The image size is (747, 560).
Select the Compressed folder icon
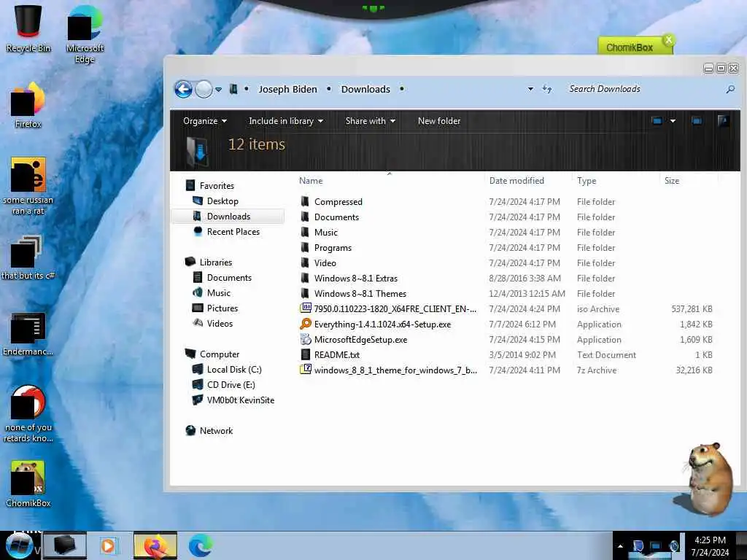pyautogui.click(x=305, y=201)
